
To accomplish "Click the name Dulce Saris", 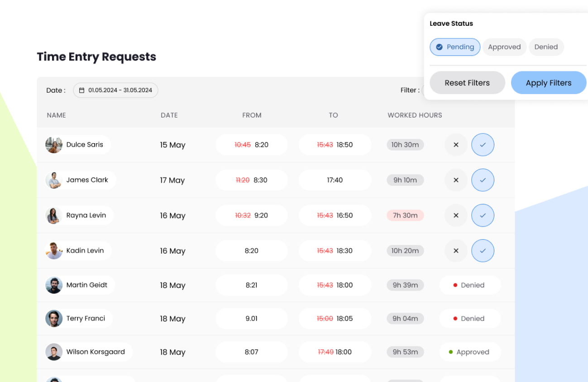I will click(85, 145).
